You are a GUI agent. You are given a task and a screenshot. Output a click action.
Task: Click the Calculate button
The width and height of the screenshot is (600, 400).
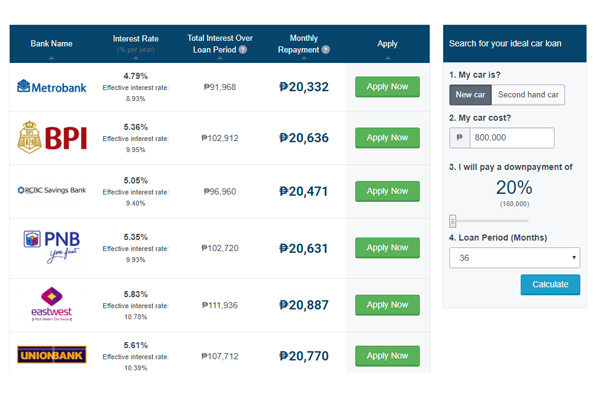point(550,284)
